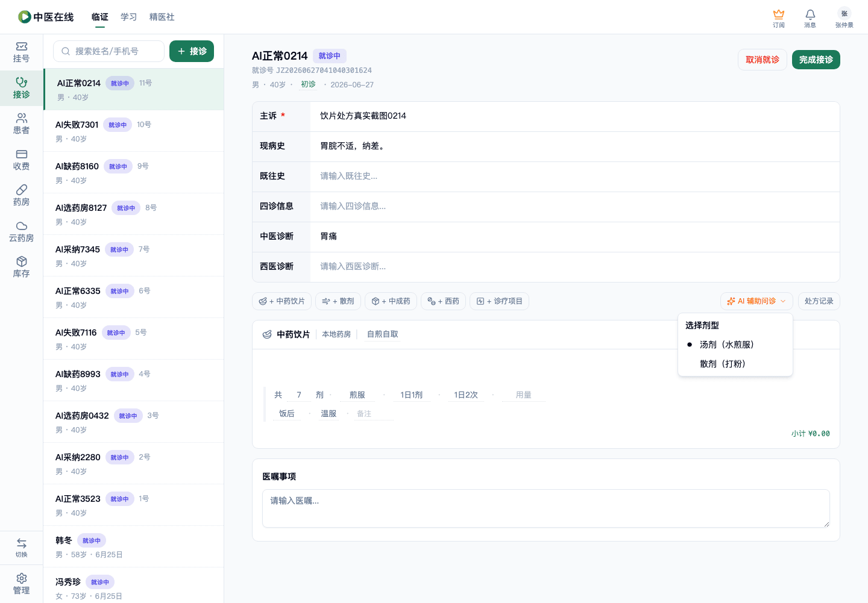Viewport: 868px width, 603px height.
Task: Select patient AI正常3523
Action: click(x=134, y=505)
